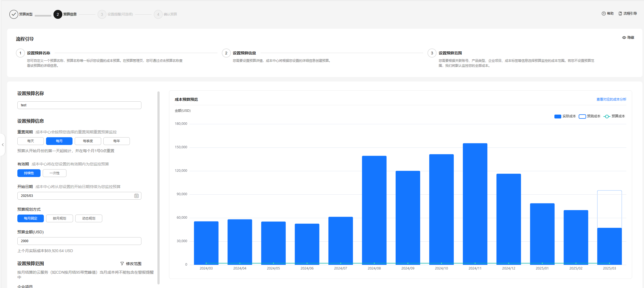
Task: Click the 2024/12 x-axis label
Action: (509, 268)
